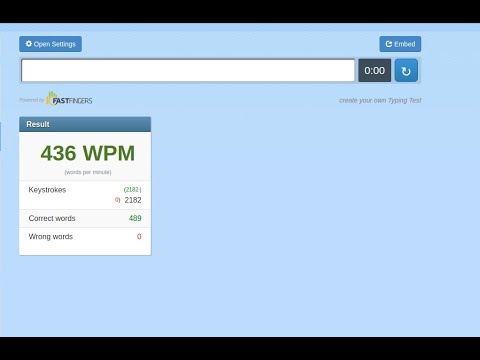Click the '(words per minute)' caption
480x360 pixels.
(x=88, y=172)
